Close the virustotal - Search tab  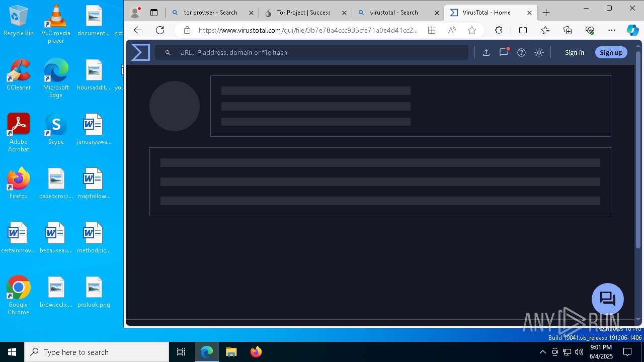click(437, 13)
